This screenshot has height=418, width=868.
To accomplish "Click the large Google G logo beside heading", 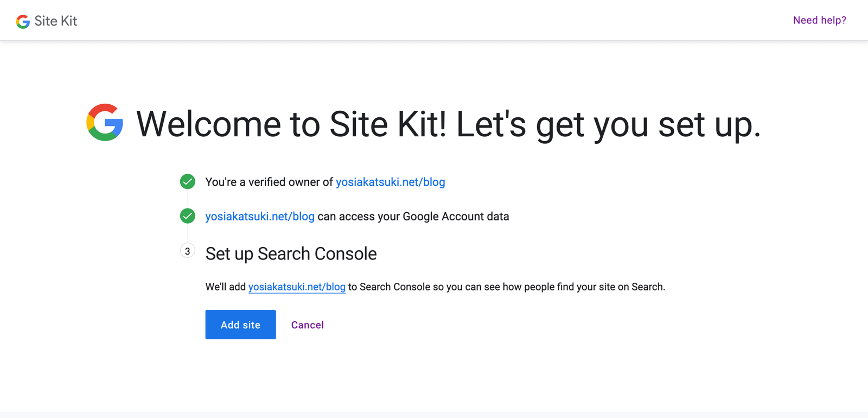I will pyautogui.click(x=105, y=123).
